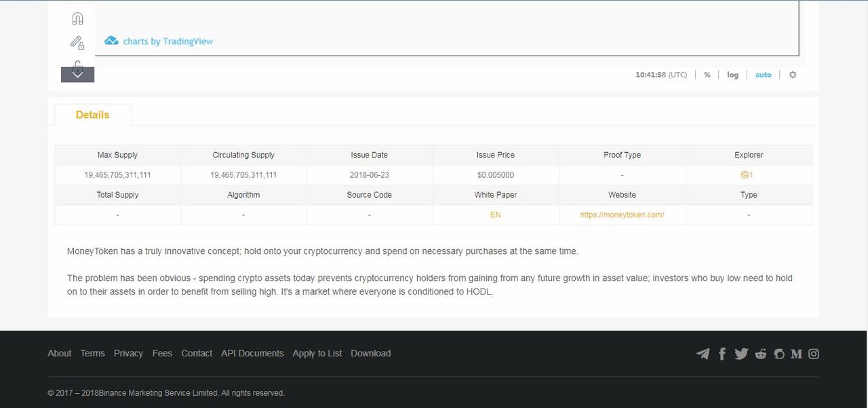
Task: Select the Circulating Supply header cell
Action: click(243, 155)
